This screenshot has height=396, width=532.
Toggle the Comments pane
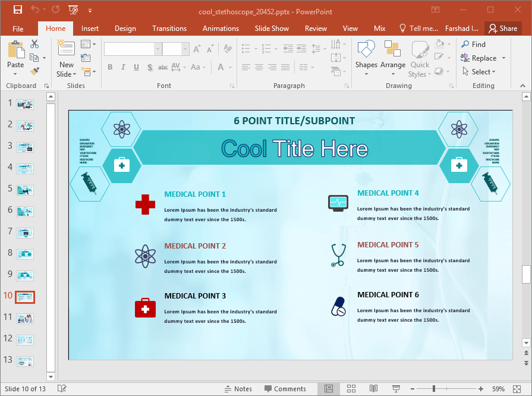click(x=284, y=389)
